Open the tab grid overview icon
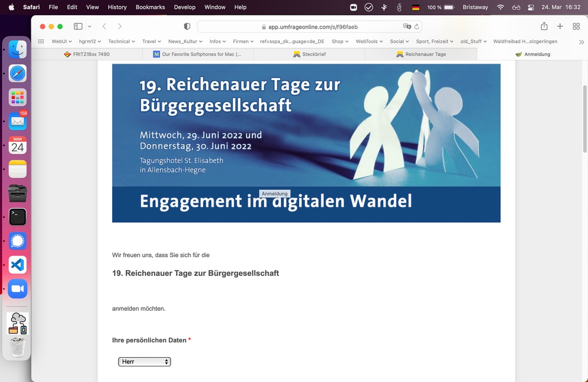Image resolution: width=588 pixels, height=382 pixels. (x=576, y=26)
